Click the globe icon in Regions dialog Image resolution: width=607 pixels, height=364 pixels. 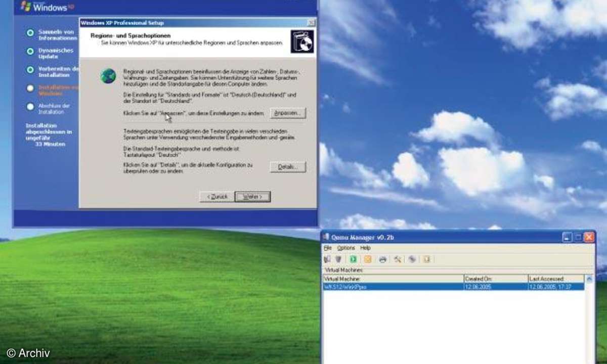(x=108, y=76)
